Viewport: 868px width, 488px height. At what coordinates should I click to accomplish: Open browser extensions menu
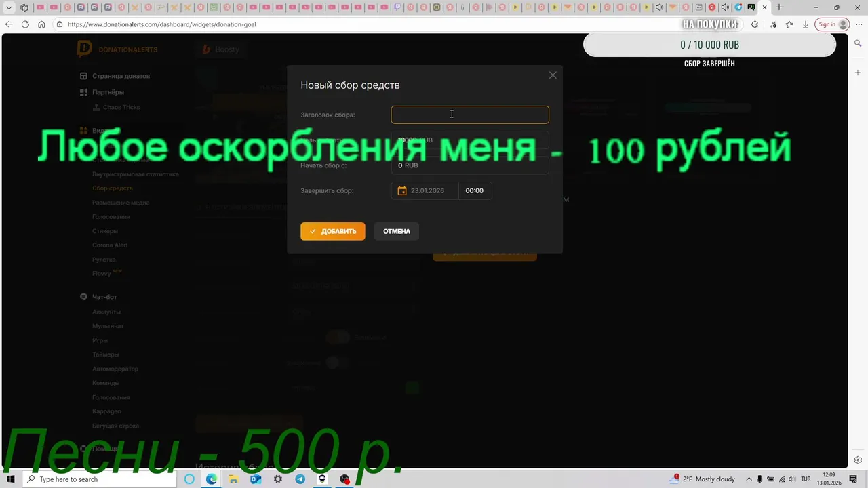coord(755,24)
